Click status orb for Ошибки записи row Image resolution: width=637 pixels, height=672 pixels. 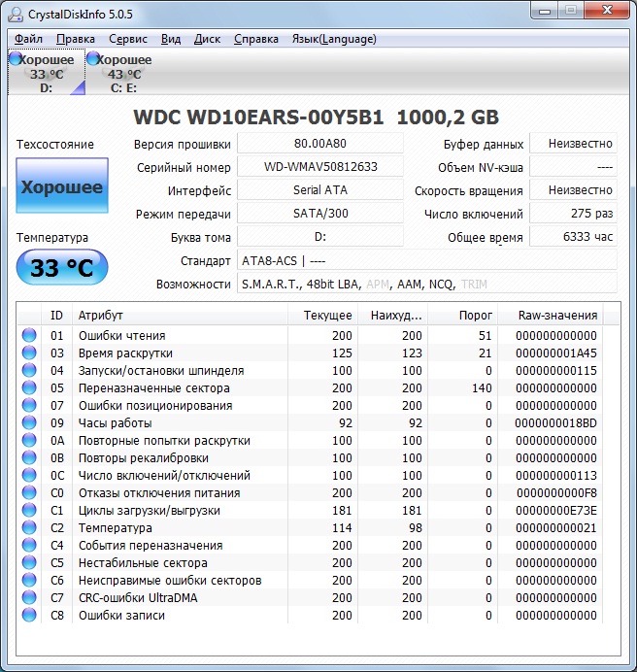[29, 616]
